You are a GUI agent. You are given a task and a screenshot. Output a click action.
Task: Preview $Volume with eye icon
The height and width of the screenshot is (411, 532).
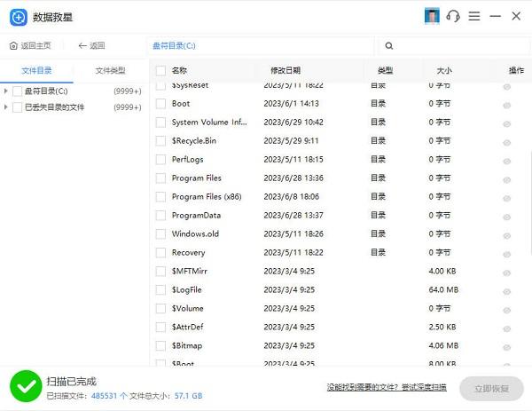[x=507, y=311]
